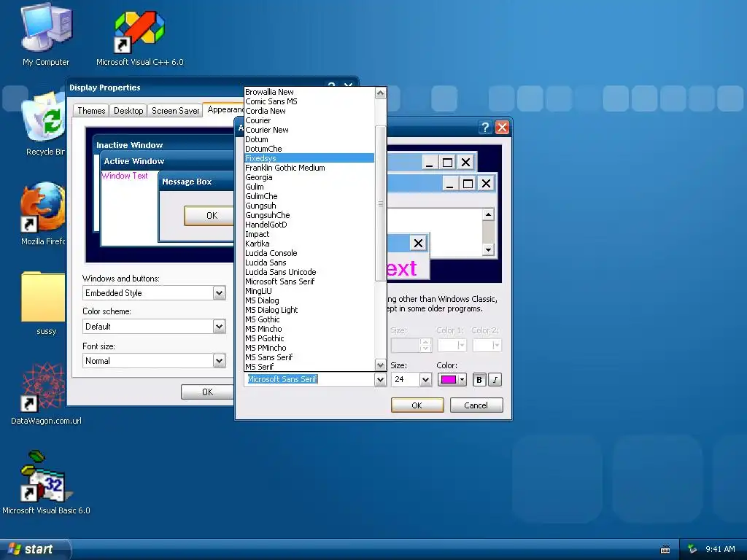
Task: Click the font list scrollbar thumb
Action: (x=380, y=203)
